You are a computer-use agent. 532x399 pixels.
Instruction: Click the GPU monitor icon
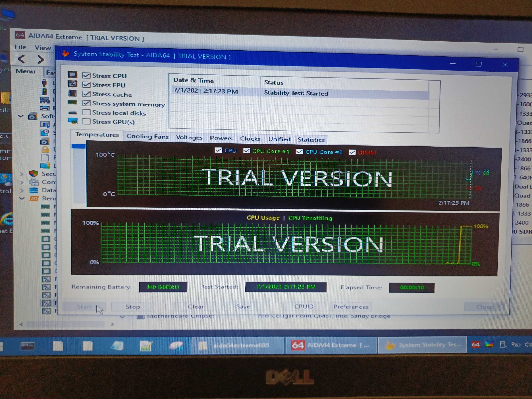click(73, 121)
